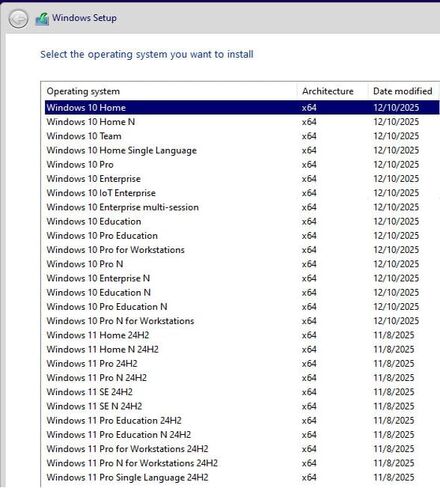Select Windows 11 Pro for Workstations 24H2
The height and width of the screenshot is (488, 440).
pyautogui.click(x=242, y=449)
